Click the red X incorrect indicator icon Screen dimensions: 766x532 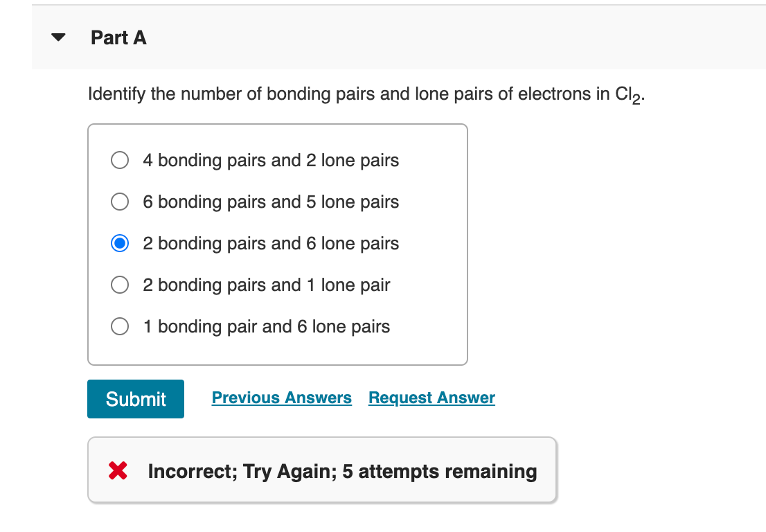tap(118, 471)
